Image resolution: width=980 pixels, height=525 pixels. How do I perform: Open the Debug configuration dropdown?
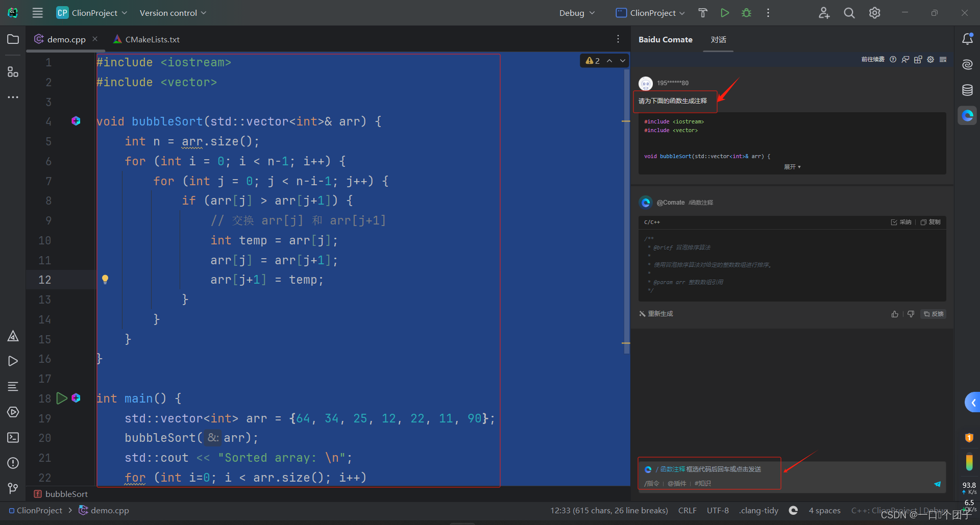click(x=577, y=13)
